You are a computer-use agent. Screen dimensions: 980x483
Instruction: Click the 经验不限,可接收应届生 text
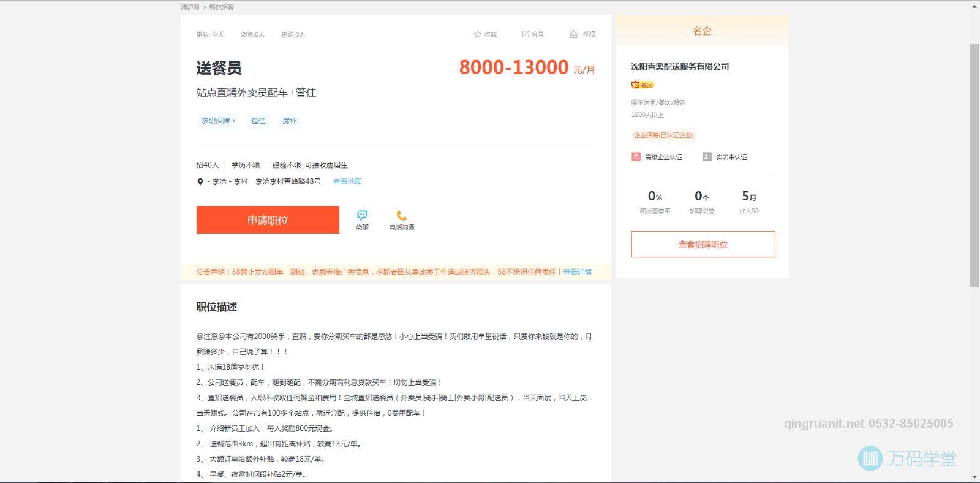[x=310, y=165]
